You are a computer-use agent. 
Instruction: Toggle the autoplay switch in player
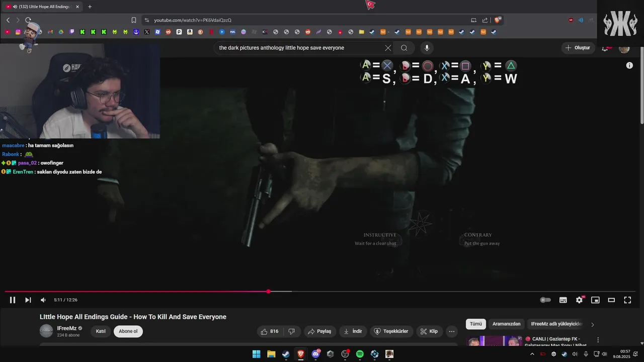click(545, 300)
